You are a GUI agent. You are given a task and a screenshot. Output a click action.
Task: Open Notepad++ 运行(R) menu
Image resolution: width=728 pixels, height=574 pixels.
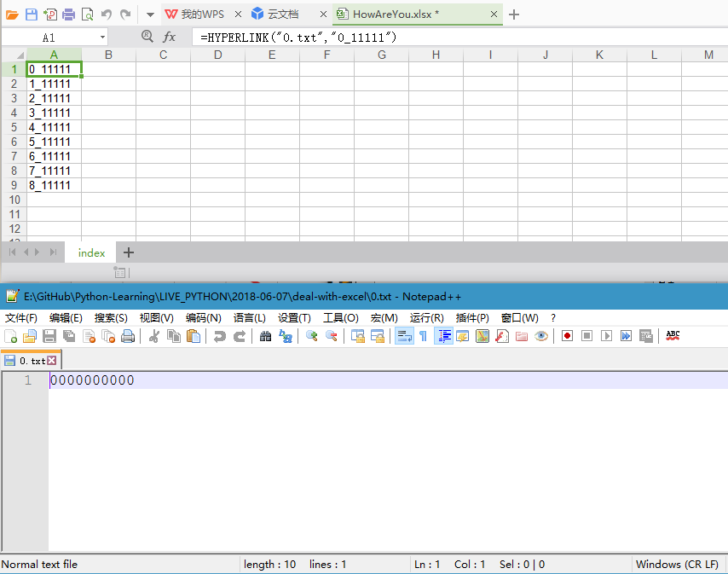tap(427, 318)
